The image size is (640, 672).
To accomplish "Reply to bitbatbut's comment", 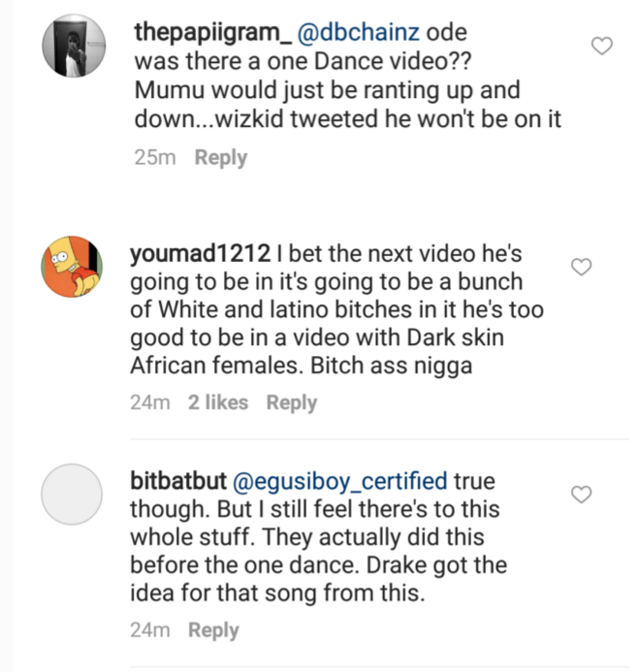I will 213,630.
